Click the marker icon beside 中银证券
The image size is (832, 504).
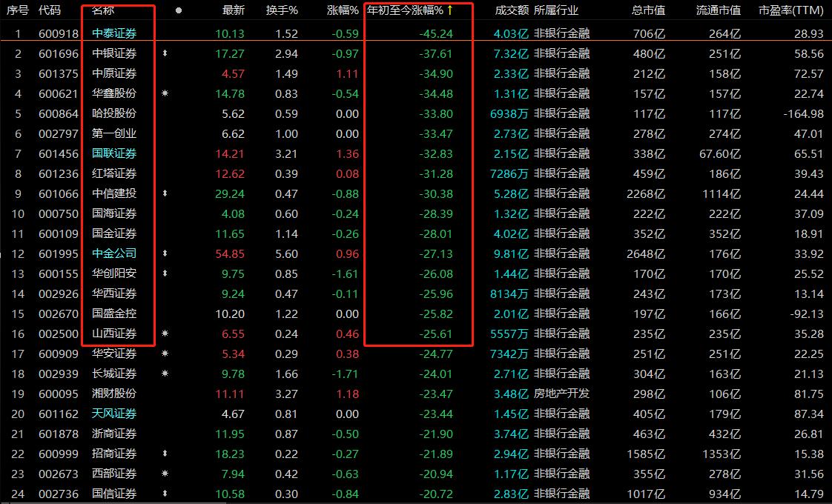click(x=165, y=53)
